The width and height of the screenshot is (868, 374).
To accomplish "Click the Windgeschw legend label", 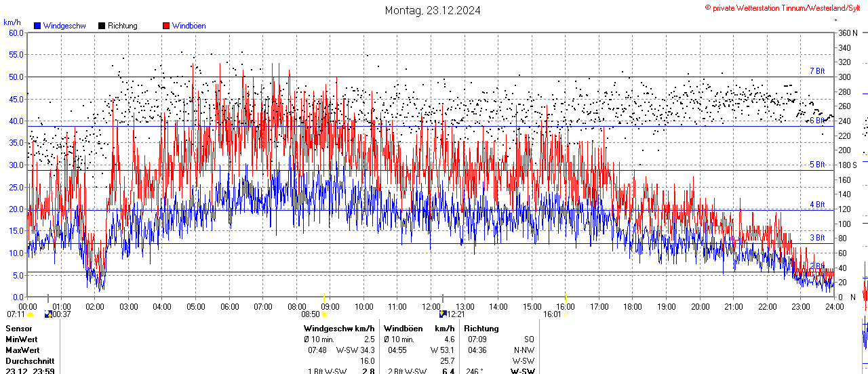I will point(64,26).
